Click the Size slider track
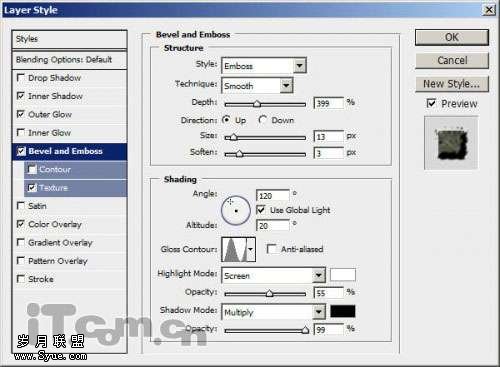 pyautogui.click(x=265, y=137)
